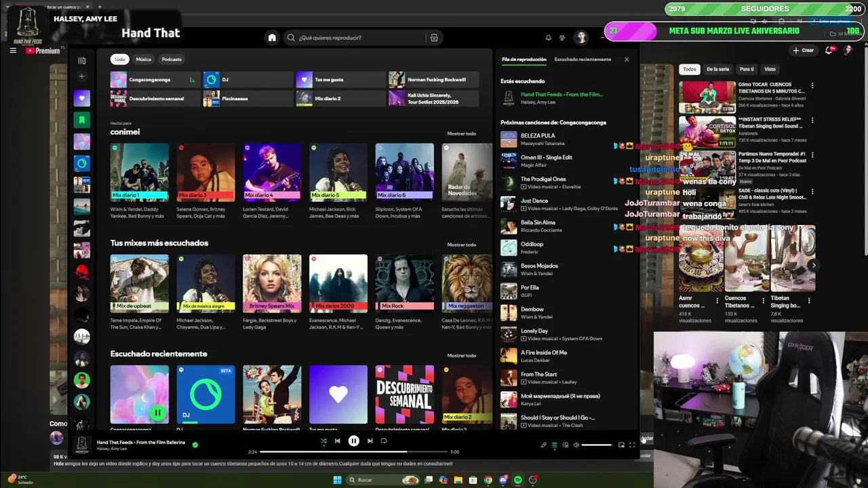
Task: Open Friend Activity icon beside the bell
Action: point(561,38)
